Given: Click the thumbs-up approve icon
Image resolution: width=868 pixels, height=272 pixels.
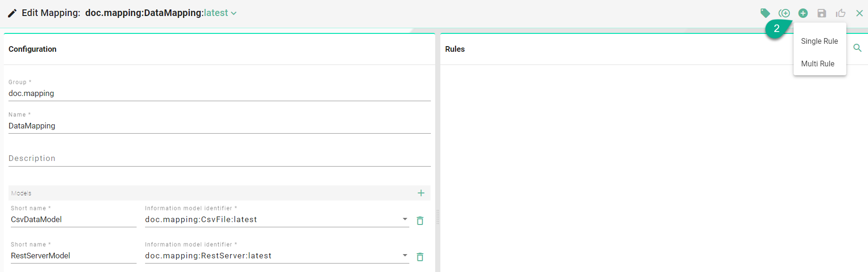Looking at the screenshot, I should pos(841,13).
